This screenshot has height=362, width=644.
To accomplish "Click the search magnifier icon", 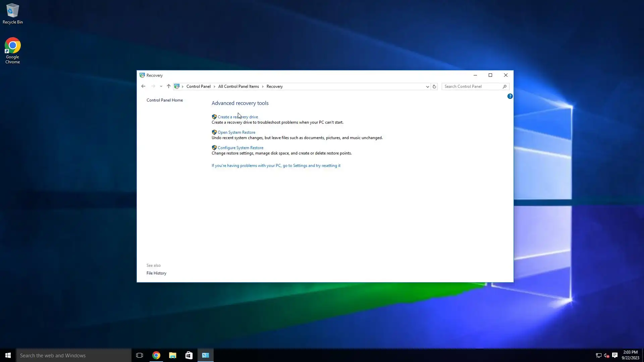I will pos(504,86).
